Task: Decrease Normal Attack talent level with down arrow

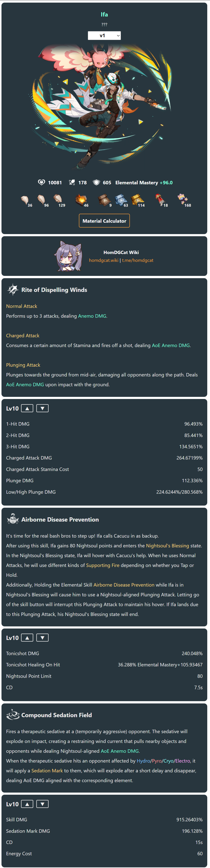Action: [x=42, y=408]
